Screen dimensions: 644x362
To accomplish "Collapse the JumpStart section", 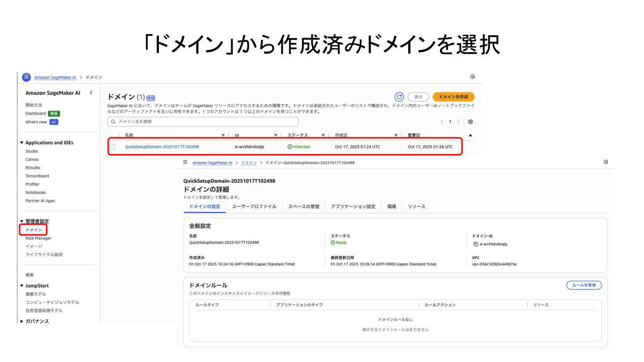I will click(22, 286).
